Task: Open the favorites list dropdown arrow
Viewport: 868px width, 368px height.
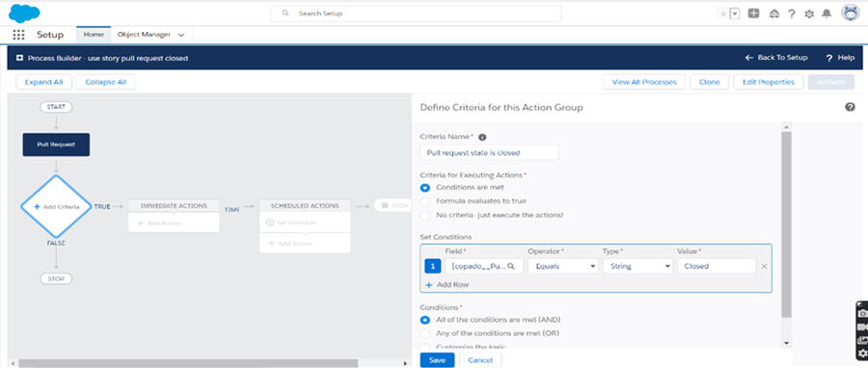Action: click(735, 13)
